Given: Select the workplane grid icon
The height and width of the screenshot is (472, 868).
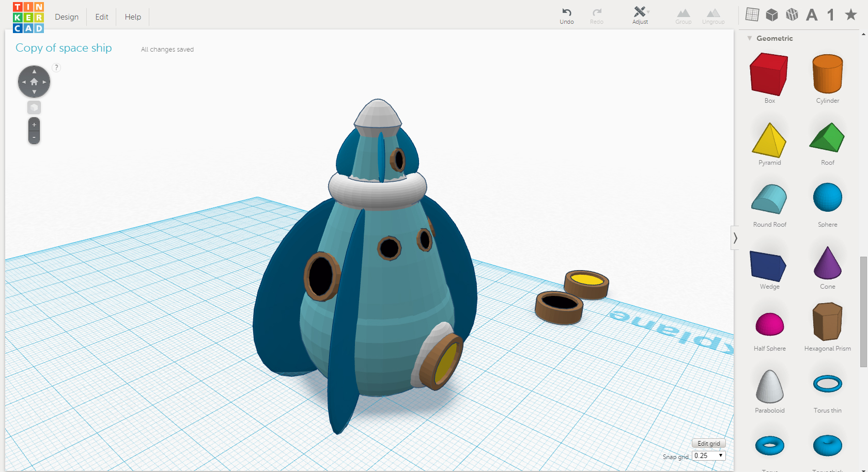Looking at the screenshot, I should [x=752, y=14].
